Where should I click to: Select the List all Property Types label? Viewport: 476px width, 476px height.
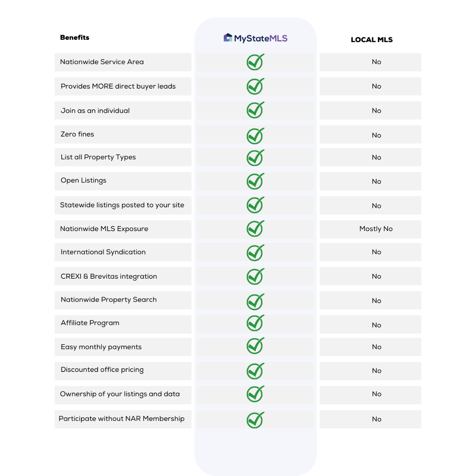click(98, 157)
